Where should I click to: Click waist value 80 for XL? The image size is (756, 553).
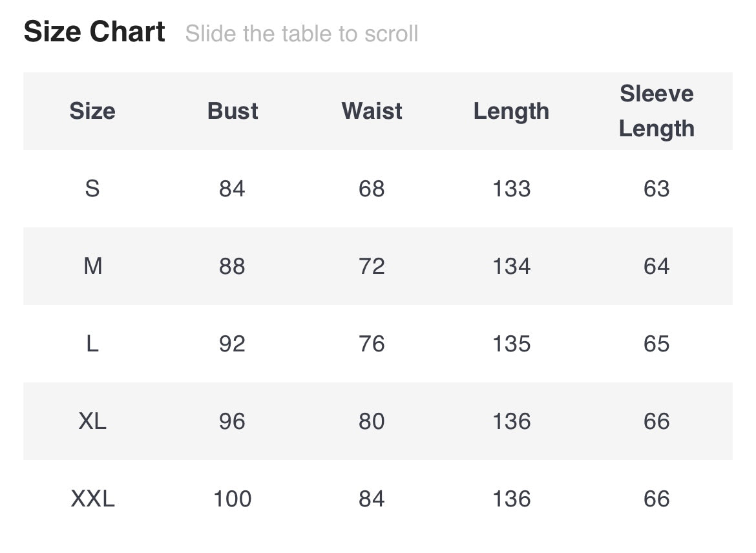pos(372,421)
